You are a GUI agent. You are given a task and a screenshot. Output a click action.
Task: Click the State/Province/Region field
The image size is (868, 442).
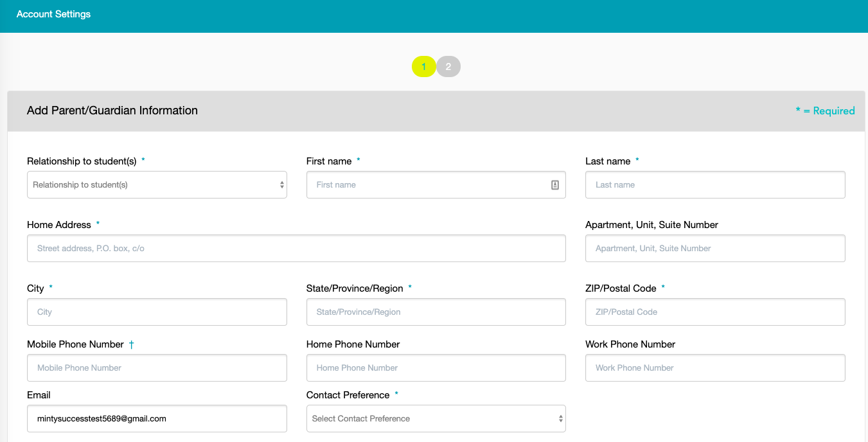(x=436, y=312)
